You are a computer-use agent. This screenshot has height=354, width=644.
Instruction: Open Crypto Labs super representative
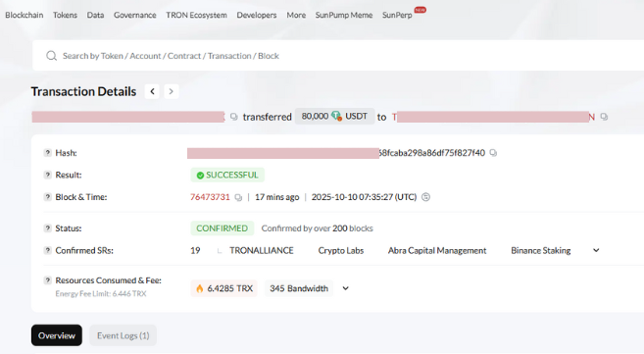[341, 250]
